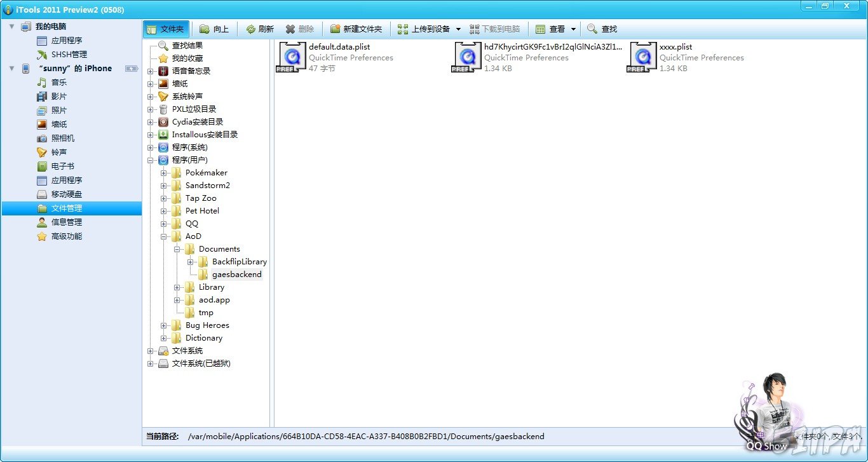Open the 铃声 ringtones section icon
Viewport: 868px width, 462px height.
[42, 153]
